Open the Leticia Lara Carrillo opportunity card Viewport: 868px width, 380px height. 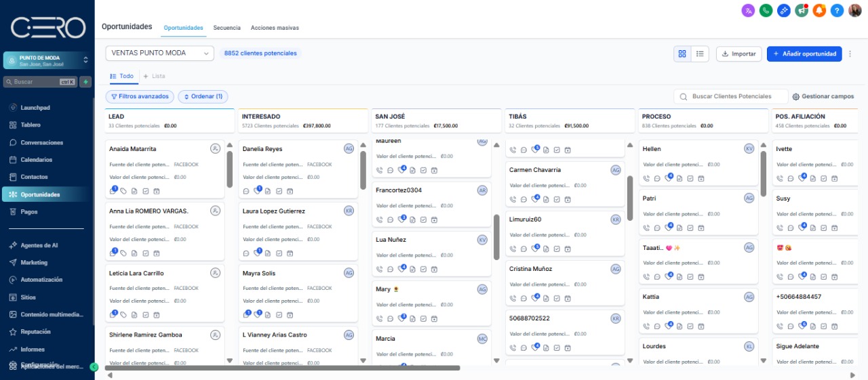click(x=164, y=293)
